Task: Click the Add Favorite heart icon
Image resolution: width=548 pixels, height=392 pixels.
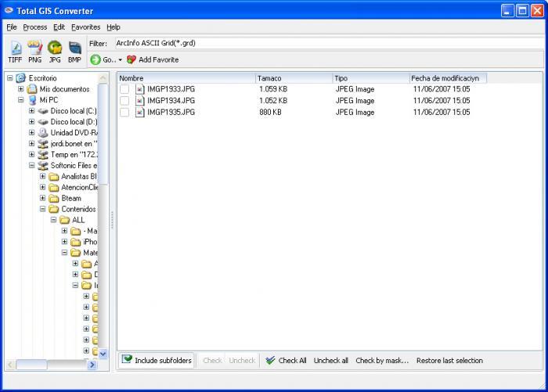Action: [x=132, y=59]
